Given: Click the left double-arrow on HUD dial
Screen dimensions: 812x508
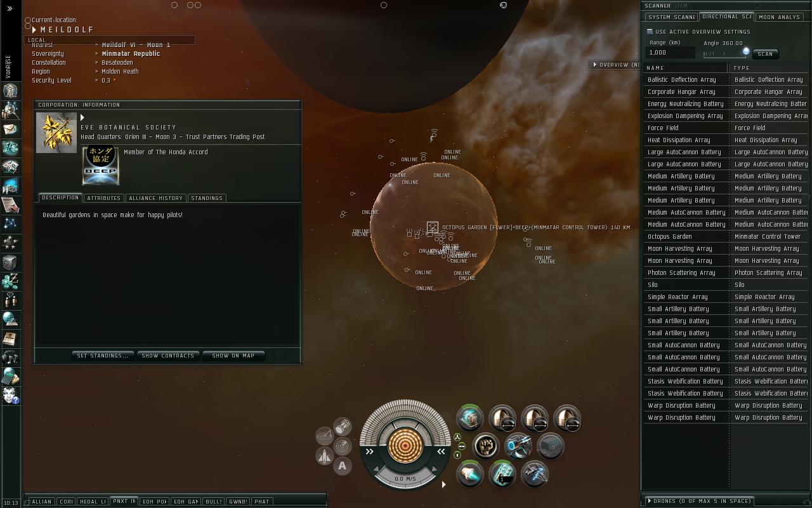Looking at the screenshot, I should coord(370,451).
